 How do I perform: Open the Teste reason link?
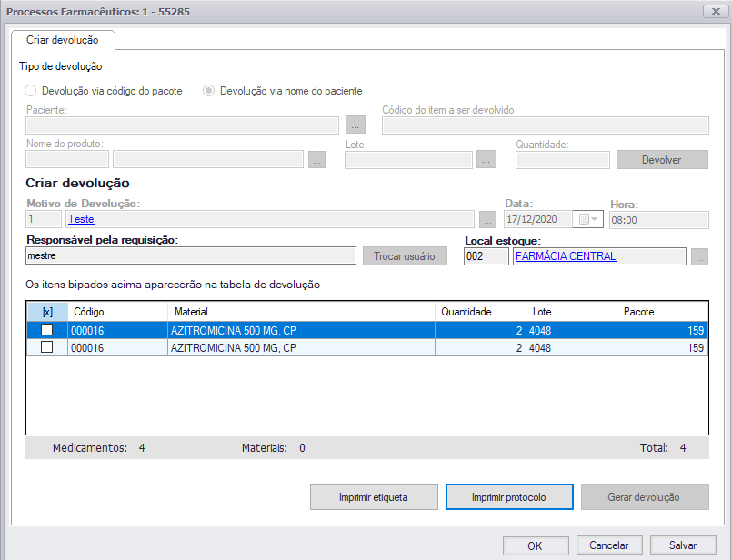coord(81,219)
